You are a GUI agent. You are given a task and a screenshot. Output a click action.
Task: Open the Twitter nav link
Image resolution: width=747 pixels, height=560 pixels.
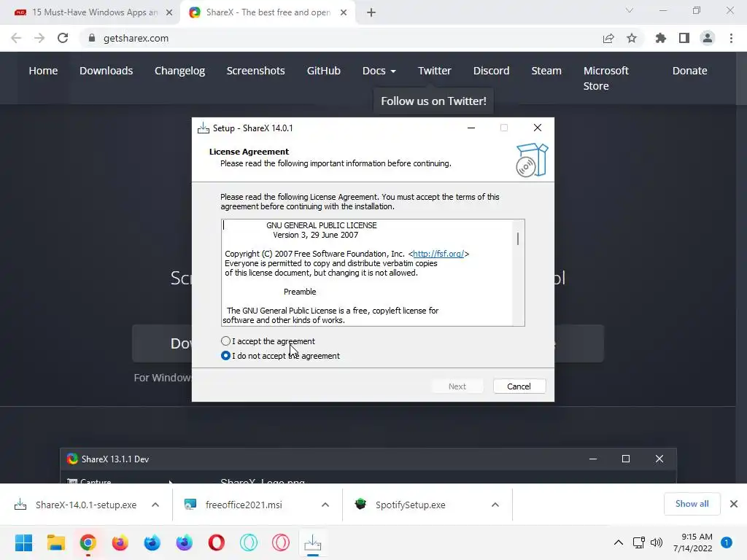(435, 71)
